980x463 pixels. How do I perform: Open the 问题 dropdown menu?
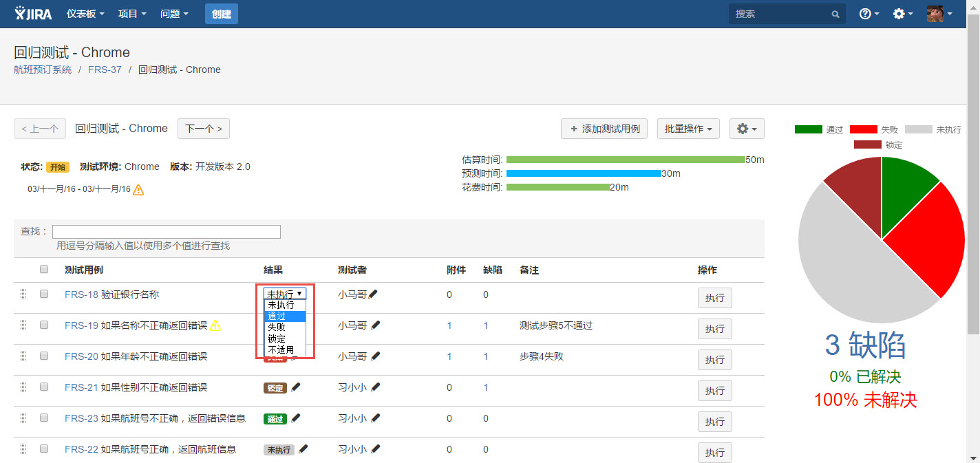174,14
